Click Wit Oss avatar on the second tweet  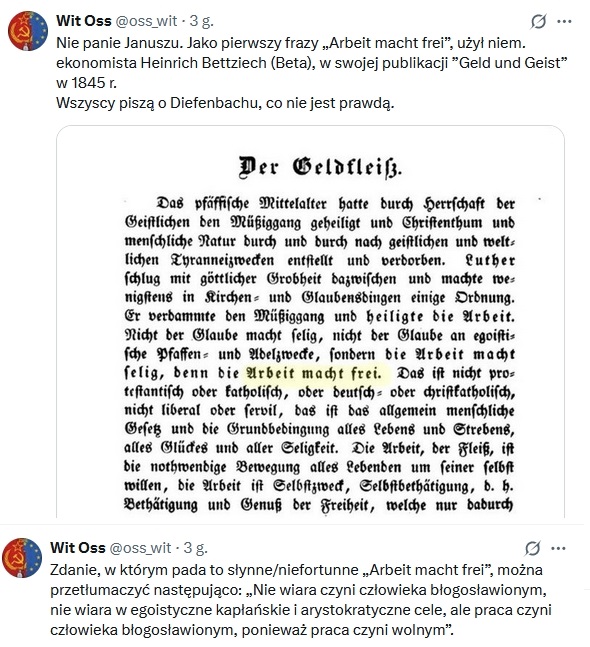(22, 558)
